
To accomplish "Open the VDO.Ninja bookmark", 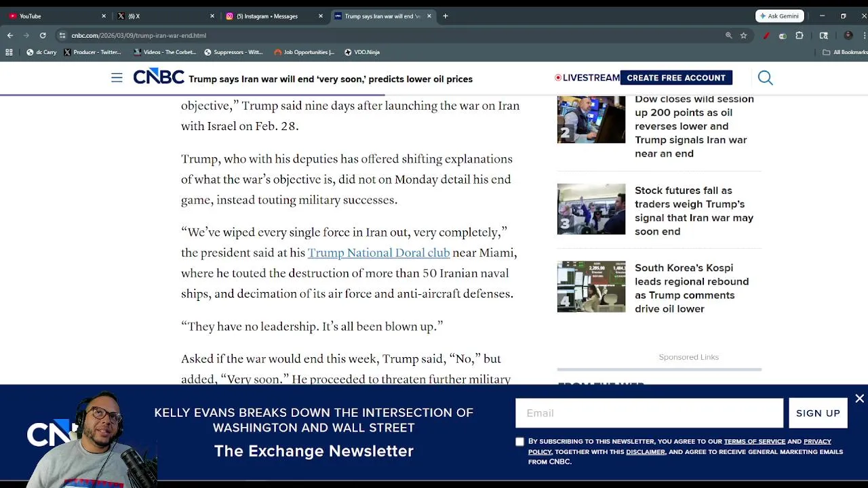I will 362,52.
